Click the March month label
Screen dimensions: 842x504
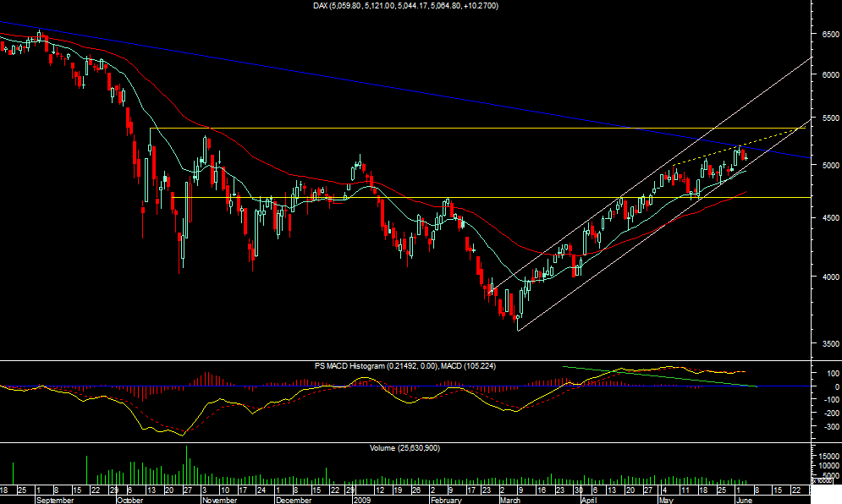[x=509, y=500]
